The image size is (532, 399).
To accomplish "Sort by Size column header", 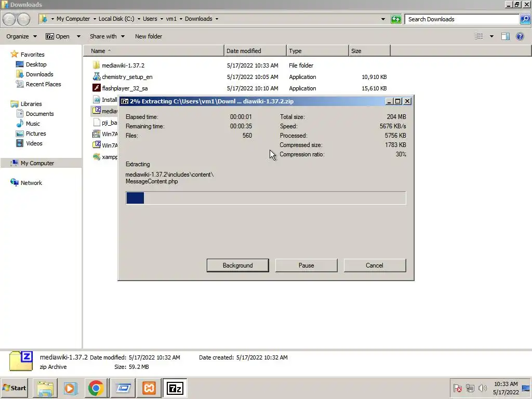I will 369,51.
